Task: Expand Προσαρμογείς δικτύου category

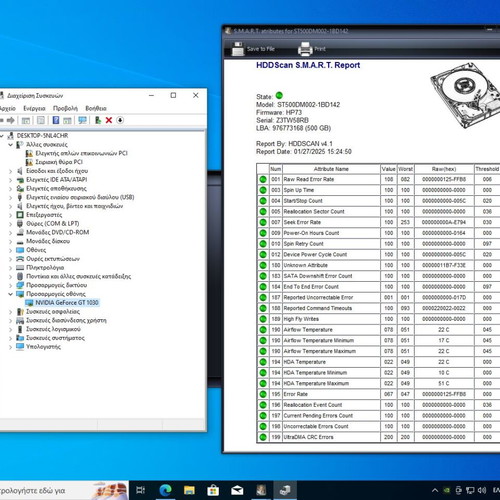Action: pyautogui.click(x=11, y=285)
